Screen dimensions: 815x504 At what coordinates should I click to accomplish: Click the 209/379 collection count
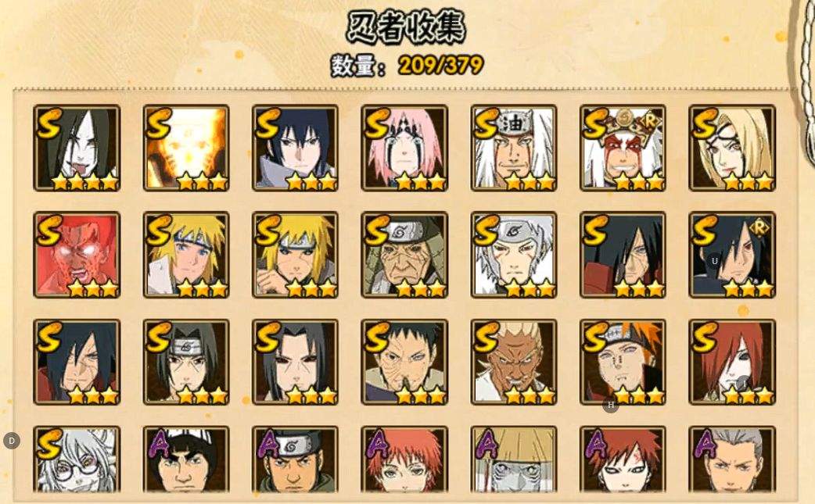point(441,66)
